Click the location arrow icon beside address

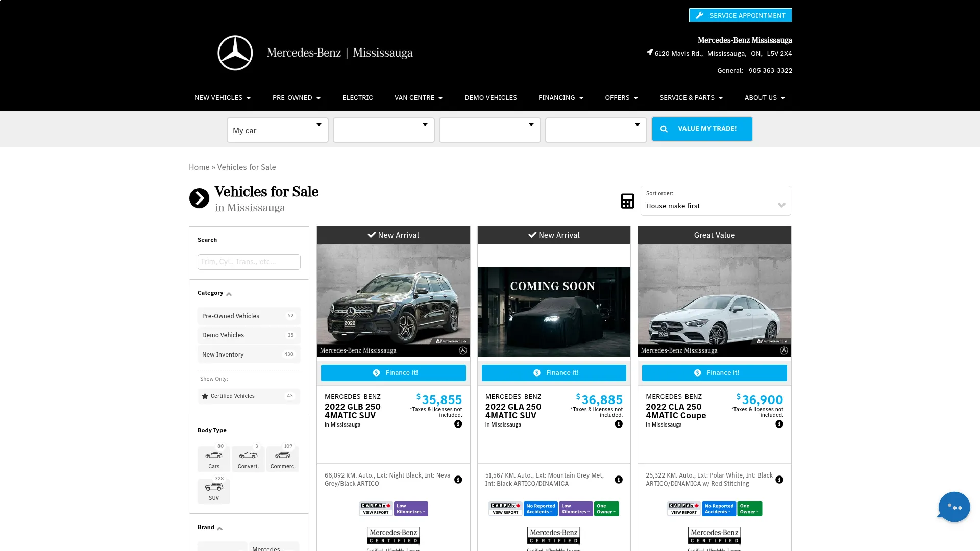pyautogui.click(x=650, y=53)
